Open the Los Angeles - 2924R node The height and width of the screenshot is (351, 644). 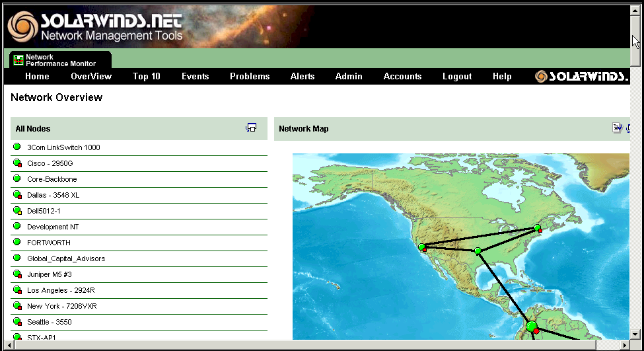61,291
